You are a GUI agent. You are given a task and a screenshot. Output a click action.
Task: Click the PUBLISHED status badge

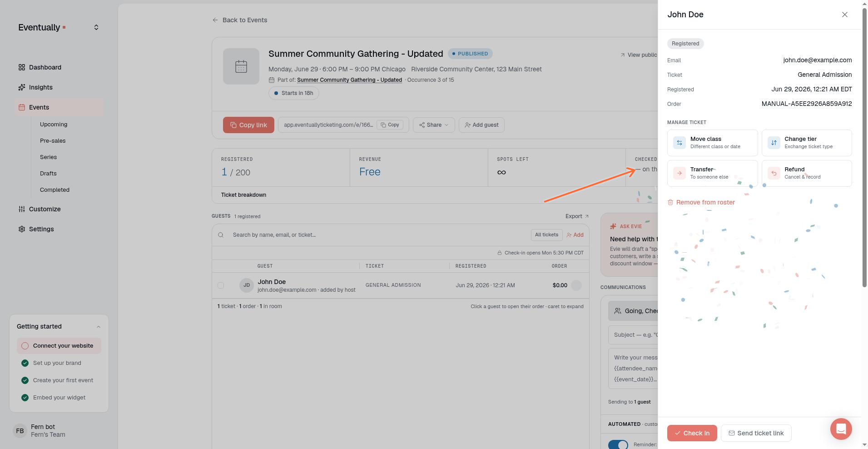pyautogui.click(x=470, y=54)
